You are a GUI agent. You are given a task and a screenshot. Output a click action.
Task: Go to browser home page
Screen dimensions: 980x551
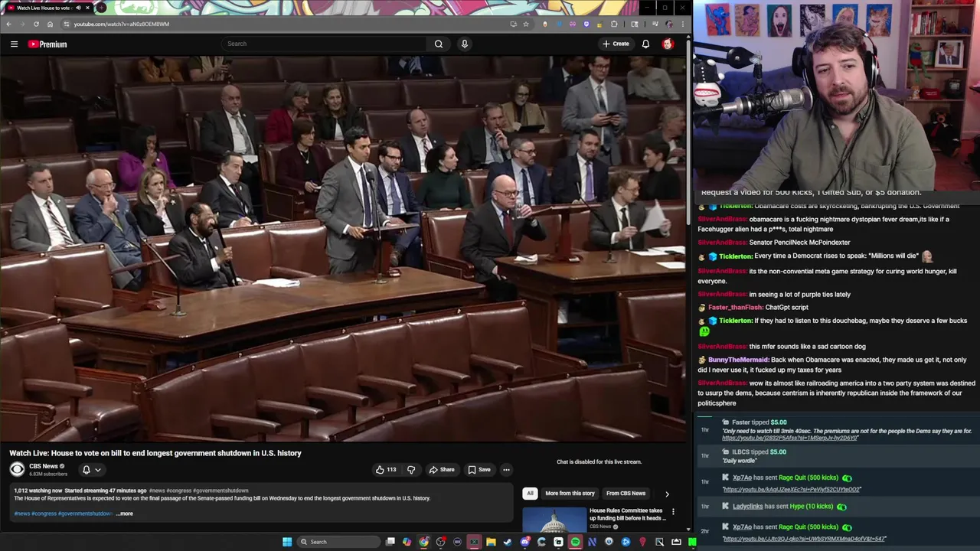50,24
